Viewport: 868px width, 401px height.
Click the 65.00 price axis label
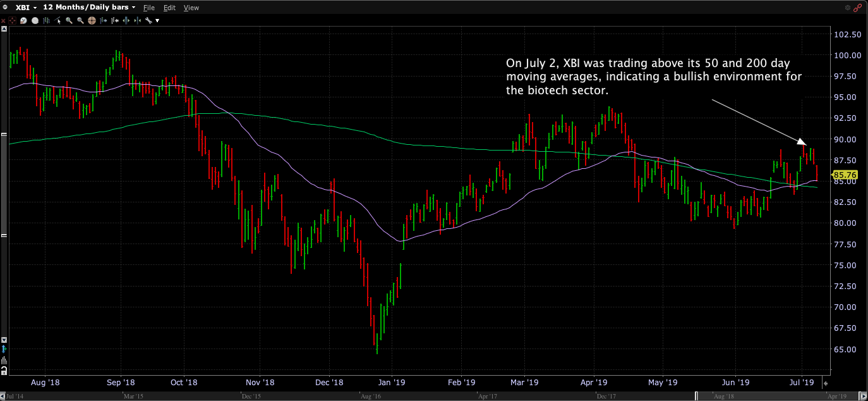[846, 349]
